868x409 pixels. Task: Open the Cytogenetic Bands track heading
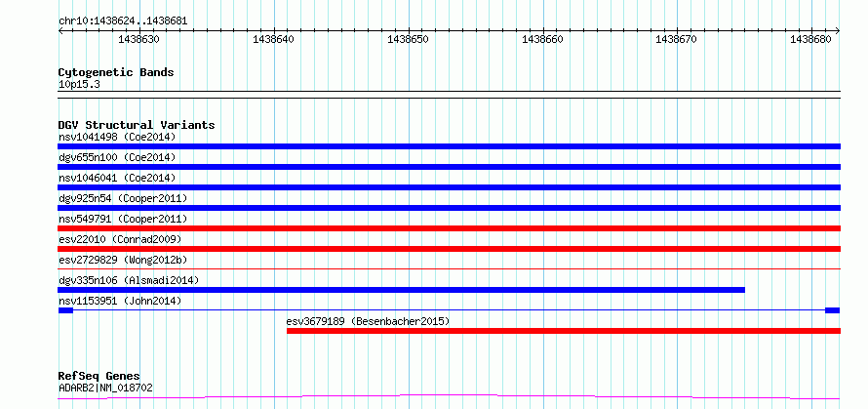(116, 72)
